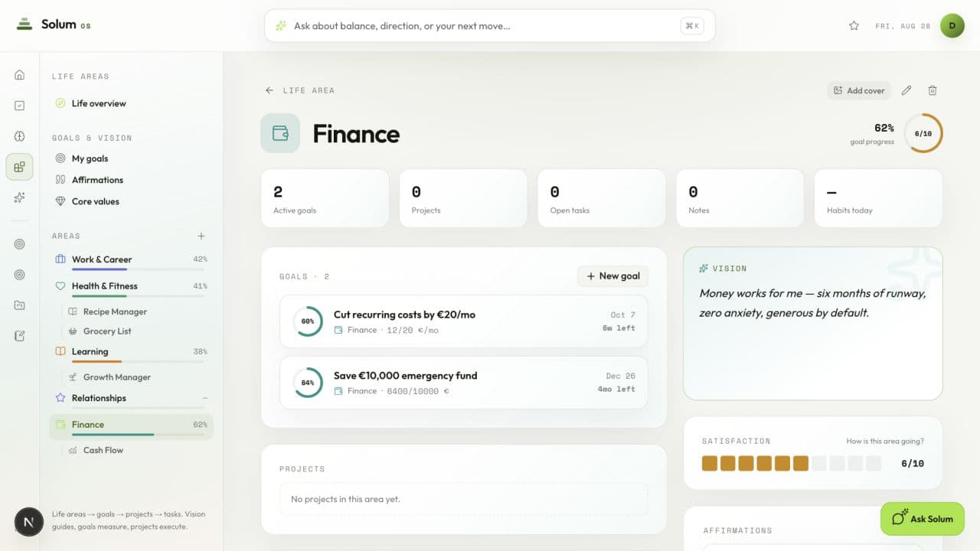Viewport: 980px width, 551px height.
Task: Click the Active goals stat card
Action: (325, 198)
